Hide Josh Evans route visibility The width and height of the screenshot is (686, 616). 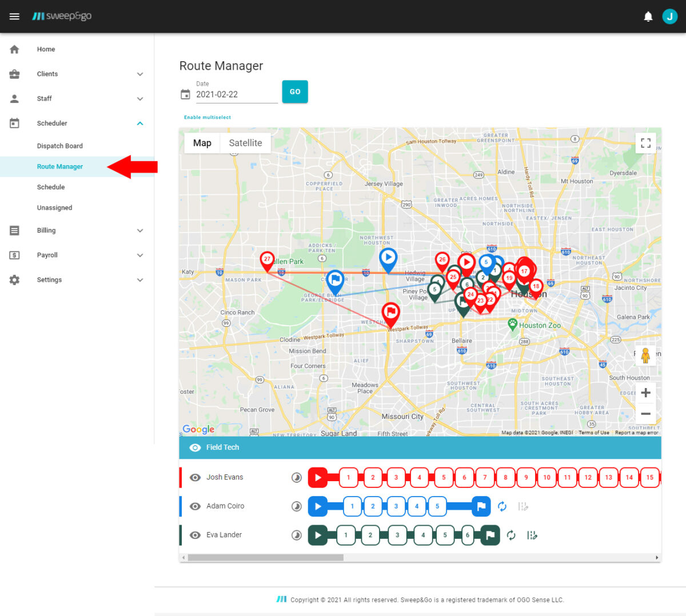click(195, 478)
